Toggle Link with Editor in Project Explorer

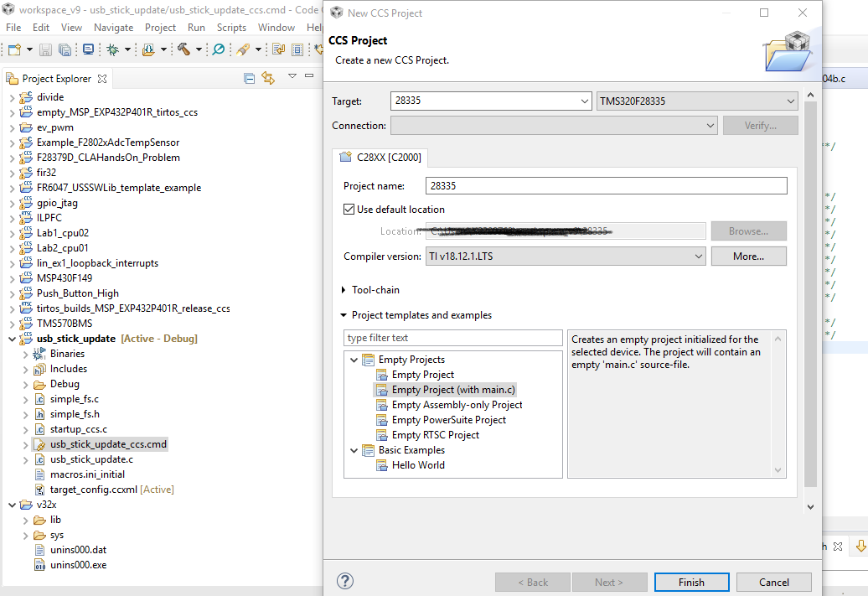pyautogui.click(x=268, y=79)
